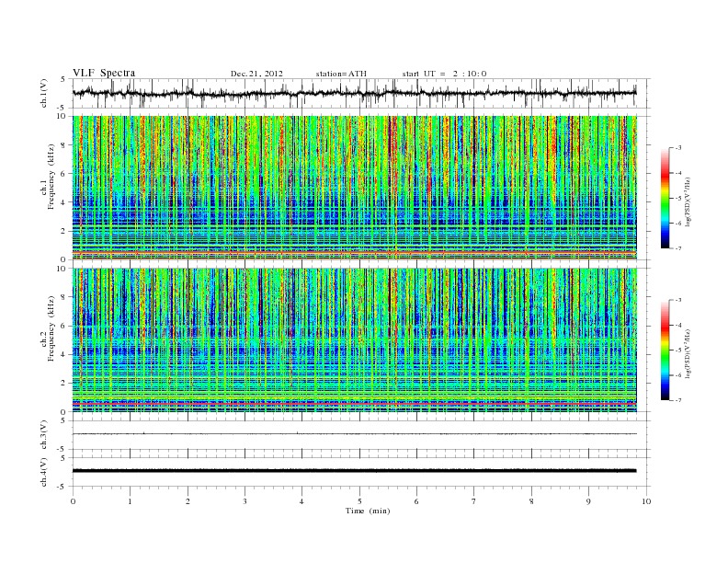Screen dimensions: 728x563
Task: Click the ch.1 spectrogram color scale bar
Action: tap(665, 198)
